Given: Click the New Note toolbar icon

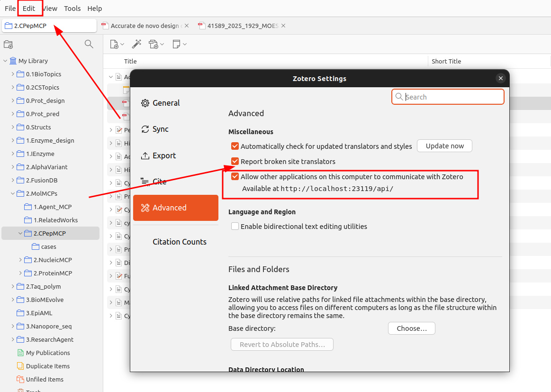Looking at the screenshot, I should point(176,44).
